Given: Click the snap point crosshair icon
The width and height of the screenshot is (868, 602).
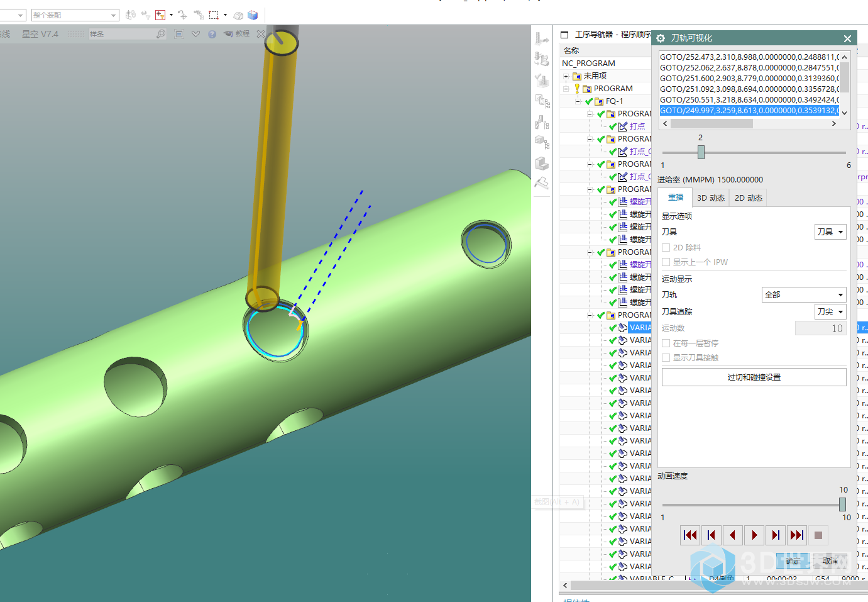Looking at the screenshot, I should [x=182, y=14].
